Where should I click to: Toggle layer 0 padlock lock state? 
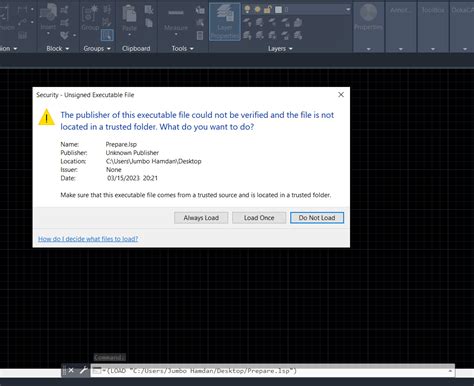(x=267, y=10)
